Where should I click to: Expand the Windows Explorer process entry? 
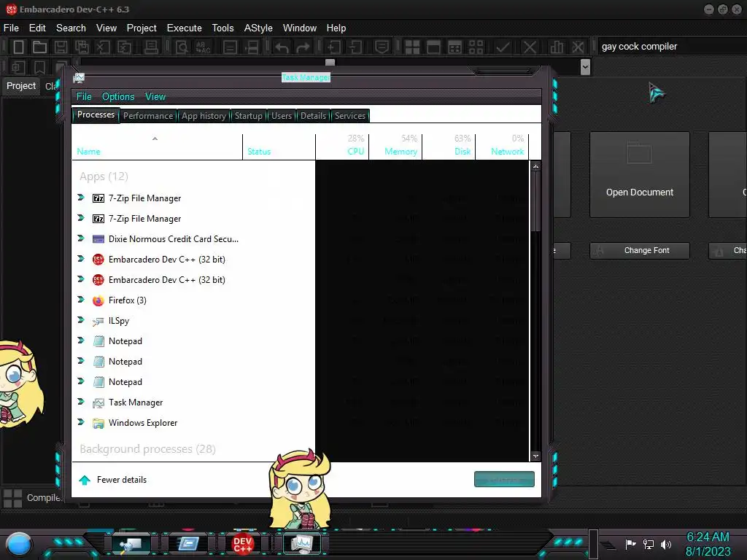(81, 422)
